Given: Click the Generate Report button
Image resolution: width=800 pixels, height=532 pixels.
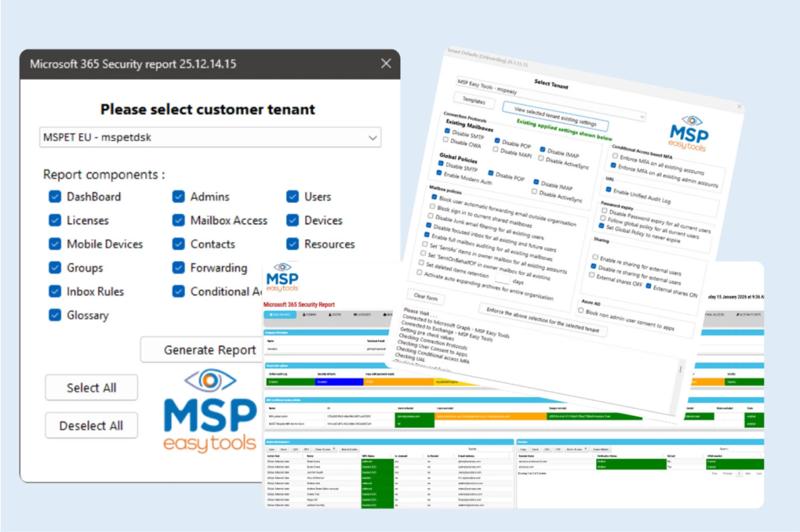Looking at the screenshot, I should [x=202, y=350].
